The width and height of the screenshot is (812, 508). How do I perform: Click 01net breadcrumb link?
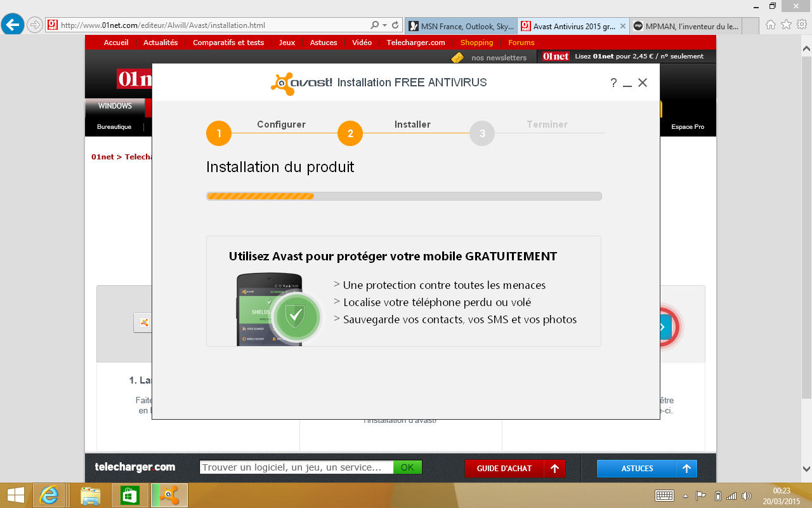coord(102,157)
